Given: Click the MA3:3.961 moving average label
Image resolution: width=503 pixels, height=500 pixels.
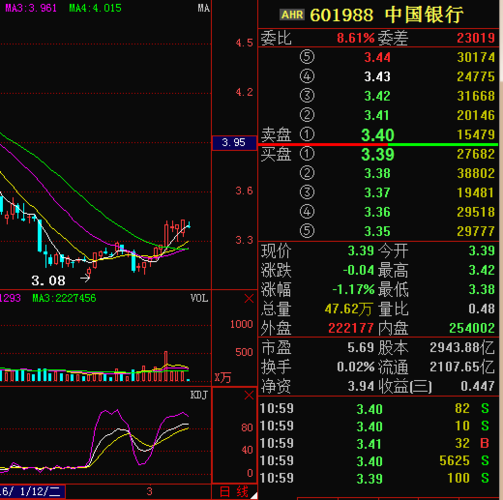Looking at the screenshot, I should (x=31, y=8).
